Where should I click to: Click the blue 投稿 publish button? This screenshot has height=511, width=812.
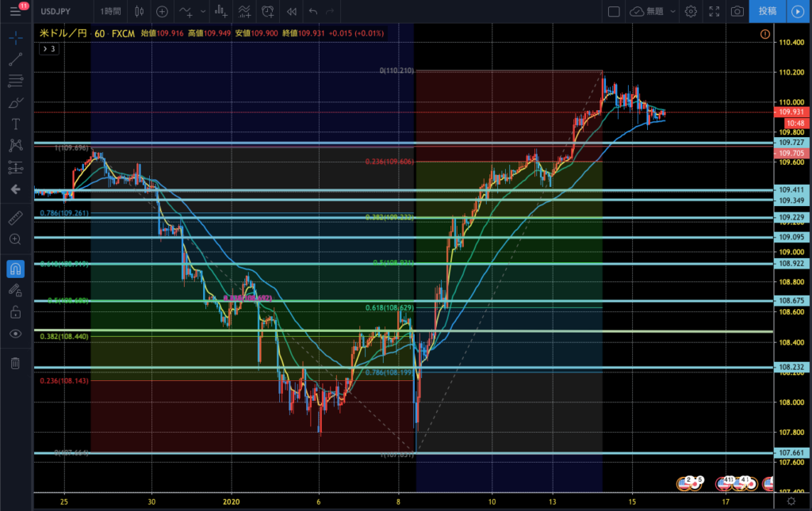click(768, 11)
